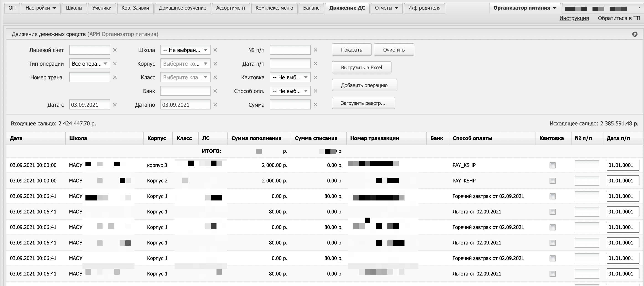Open the Способ опл. dropdown
This screenshot has width=644, height=286.
pyautogui.click(x=290, y=91)
